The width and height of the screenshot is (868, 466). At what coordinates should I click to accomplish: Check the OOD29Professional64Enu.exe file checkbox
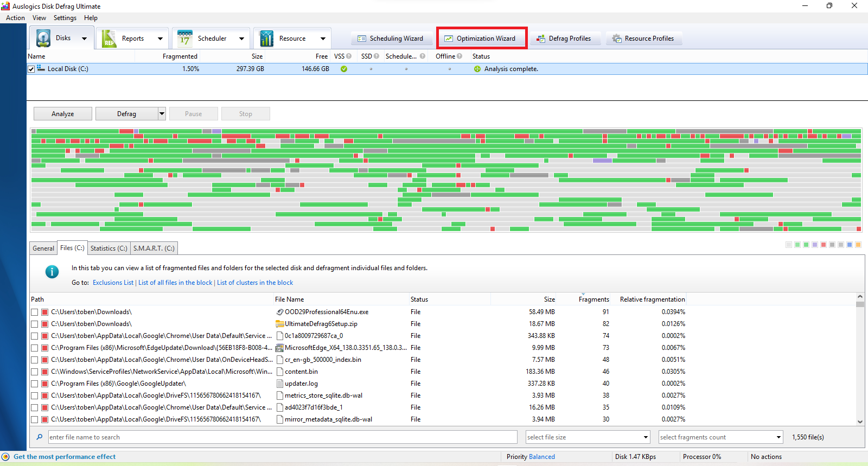click(35, 312)
